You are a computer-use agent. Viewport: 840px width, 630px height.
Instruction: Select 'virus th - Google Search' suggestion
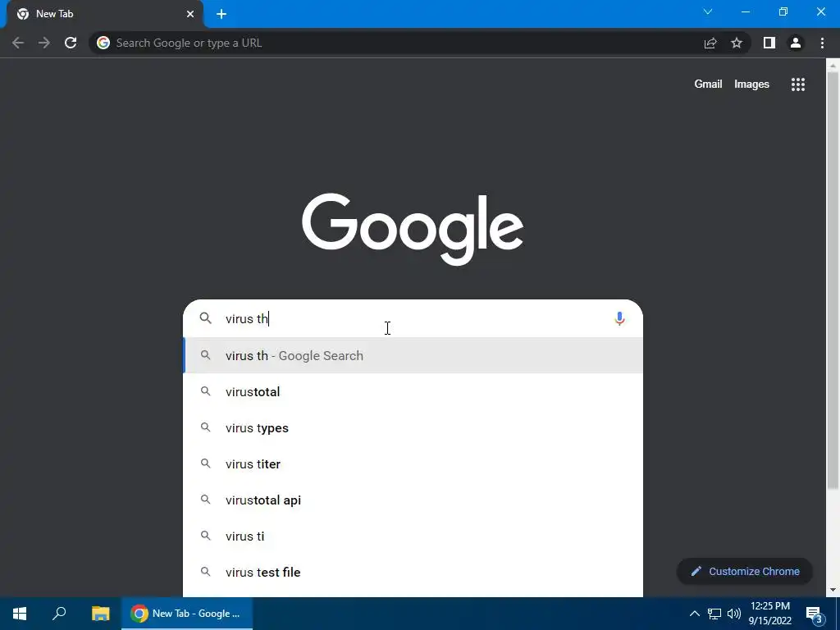click(413, 356)
